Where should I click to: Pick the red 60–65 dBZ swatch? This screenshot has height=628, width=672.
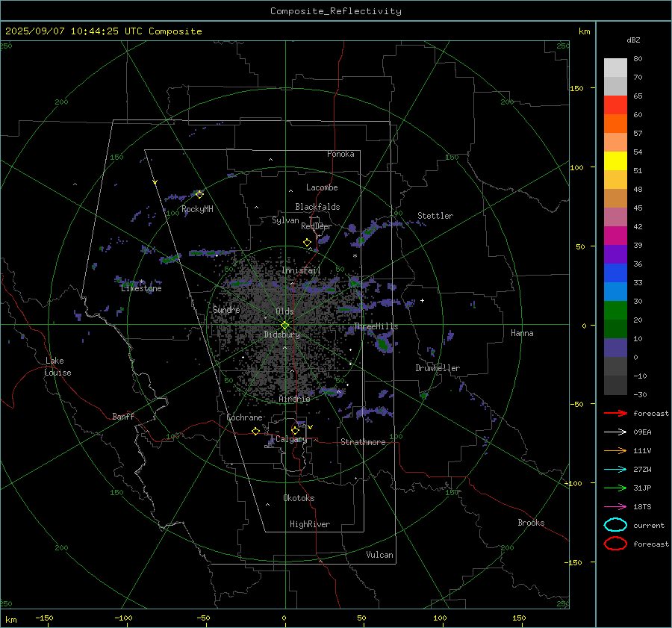point(615,105)
